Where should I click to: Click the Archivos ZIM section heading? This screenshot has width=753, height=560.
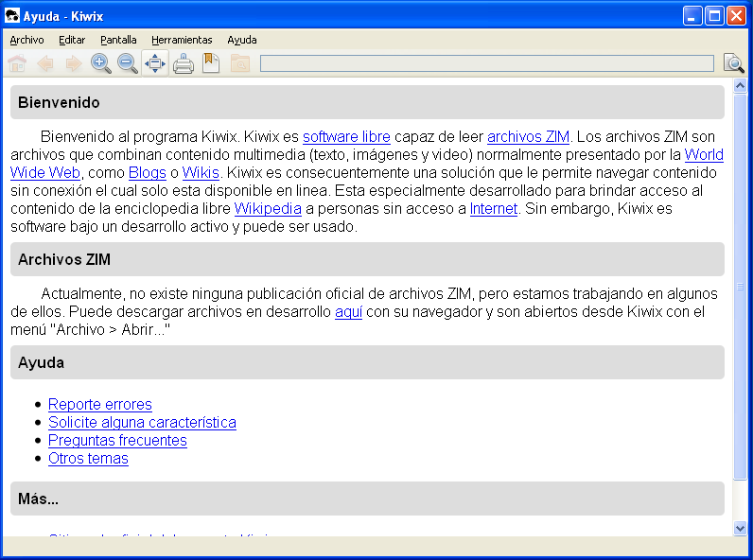tap(64, 260)
